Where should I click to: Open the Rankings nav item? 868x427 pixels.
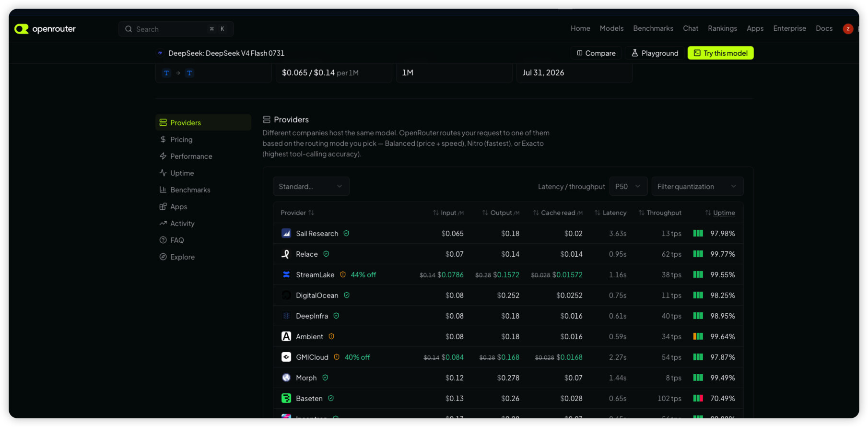[722, 28]
